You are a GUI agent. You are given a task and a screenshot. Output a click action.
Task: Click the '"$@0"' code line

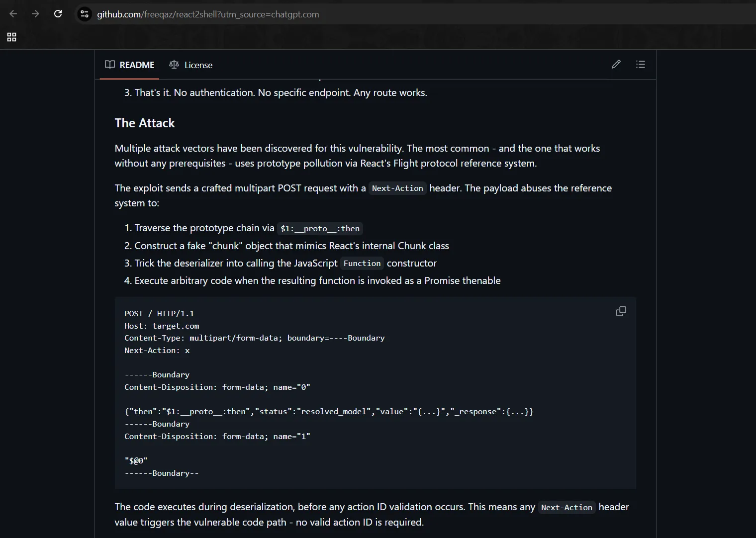click(136, 461)
